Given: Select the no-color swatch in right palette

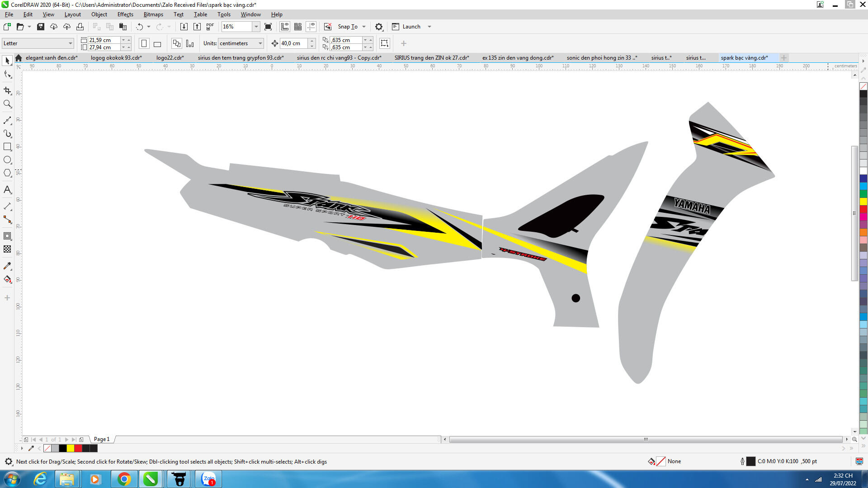Looking at the screenshot, I should (x=863, y=86).
